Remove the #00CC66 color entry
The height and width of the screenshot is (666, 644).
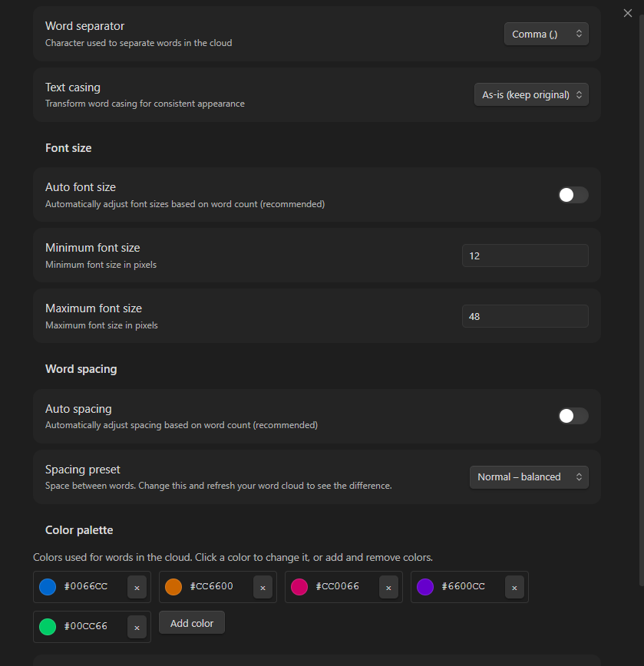point(136,626)
